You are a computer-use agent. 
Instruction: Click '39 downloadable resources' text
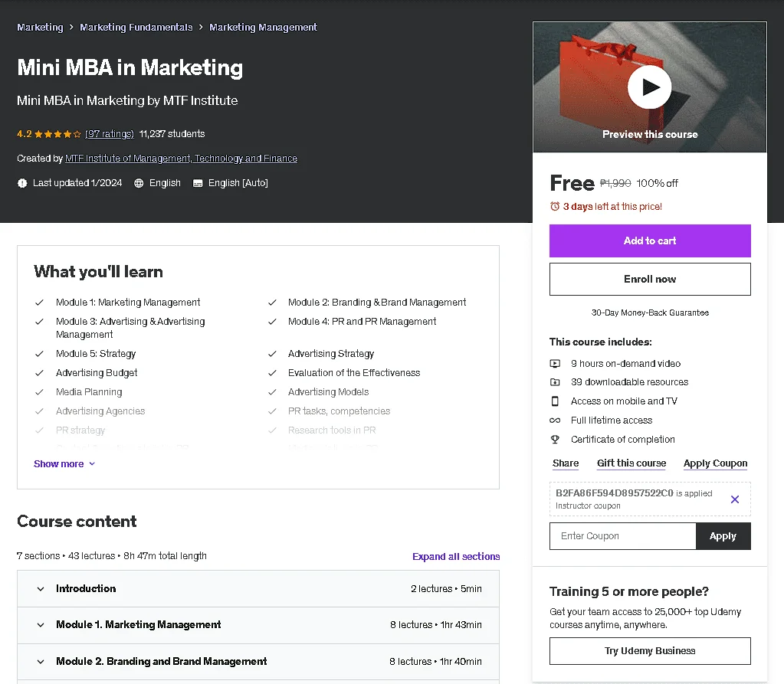[x=629, y=382]
